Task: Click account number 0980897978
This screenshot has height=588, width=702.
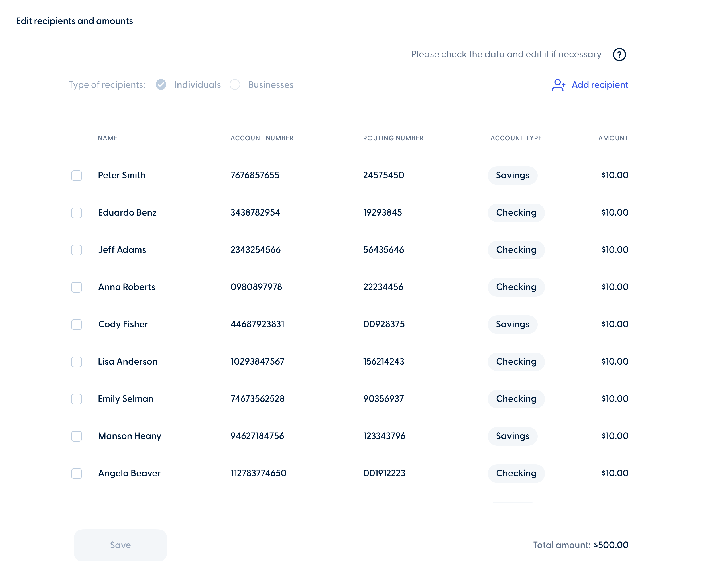Action: pyautogui.click(x=256, y=287)
